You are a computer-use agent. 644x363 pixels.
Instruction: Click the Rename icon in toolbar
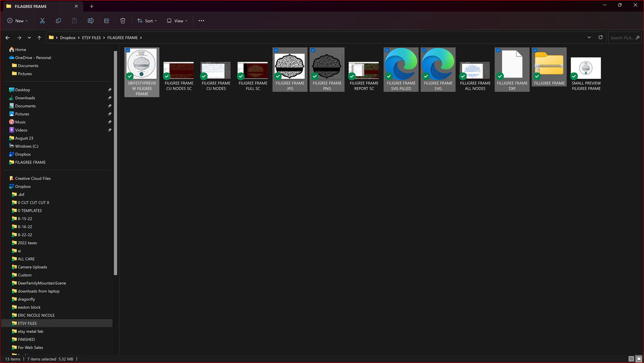click(91, 20)
